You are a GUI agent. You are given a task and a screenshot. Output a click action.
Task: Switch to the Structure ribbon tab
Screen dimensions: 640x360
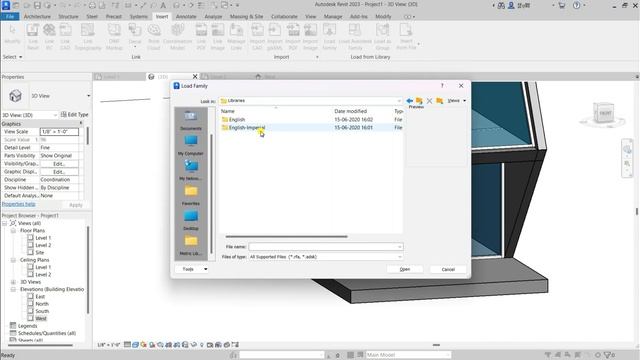pos(68,16)
